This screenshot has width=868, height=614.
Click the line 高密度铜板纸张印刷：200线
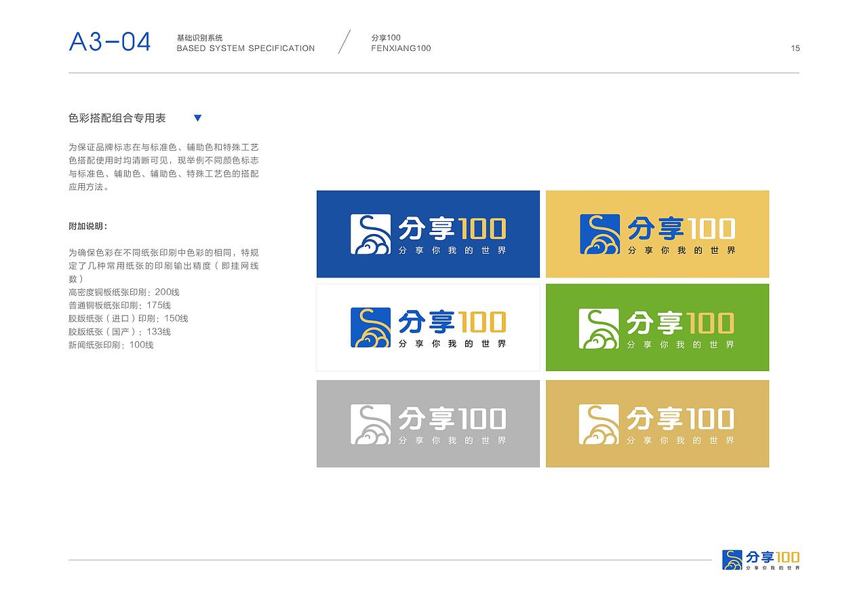click(124, 292)
